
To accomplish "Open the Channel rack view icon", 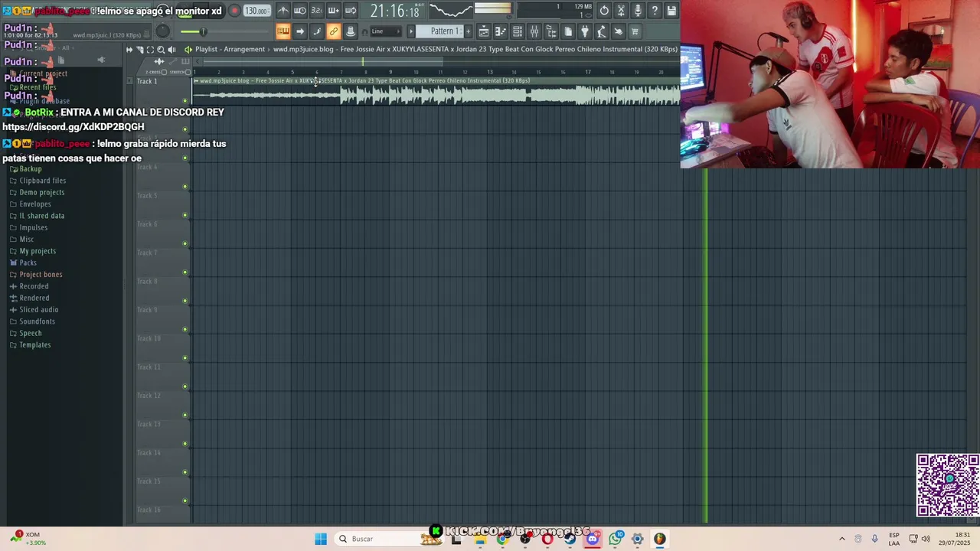I will click(518, 31).
